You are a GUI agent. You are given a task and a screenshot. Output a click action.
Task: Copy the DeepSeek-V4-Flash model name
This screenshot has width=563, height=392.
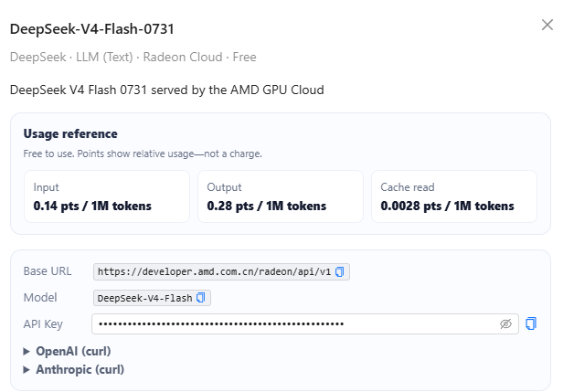point(201,298)
